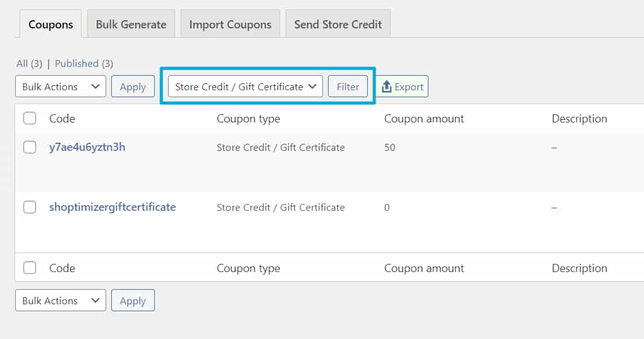
Task: Open the shoptimizergiftcertificate coupon link
Action: tap(112, 207)
